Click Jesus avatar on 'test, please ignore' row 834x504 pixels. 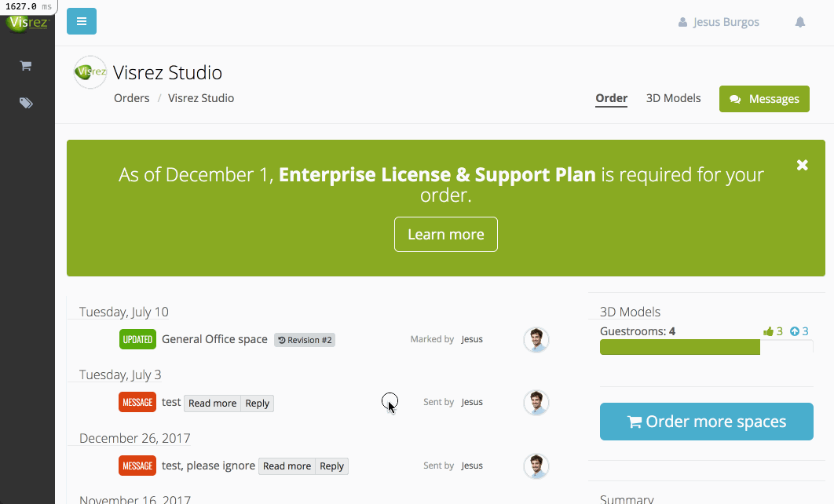coord(536,466)
